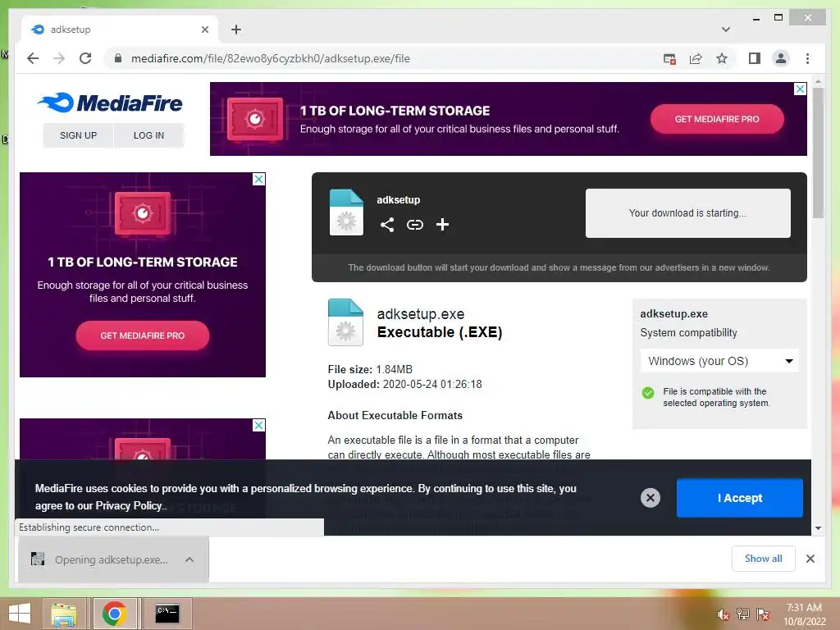Go back using the browser back arrow
Image resolution: width=840 pixels, height=630 pixels.
click(x=33, y=58)
